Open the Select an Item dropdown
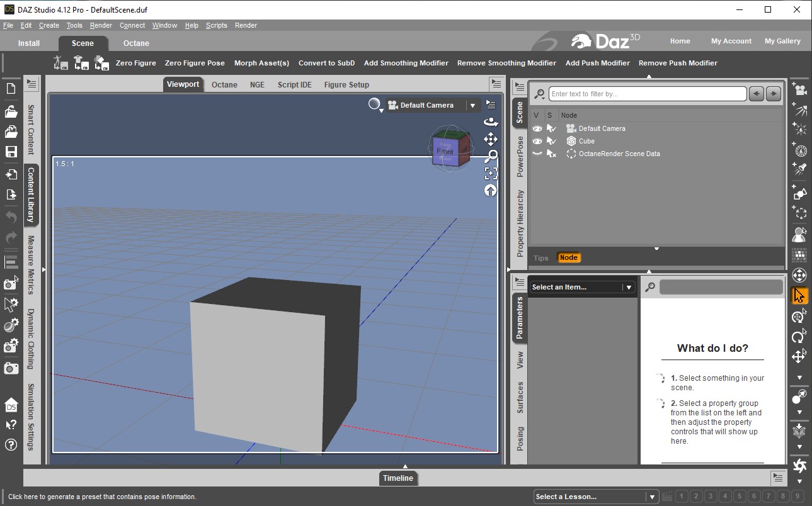Viewport: 812px width, 506px height. (x=581, y=287)
